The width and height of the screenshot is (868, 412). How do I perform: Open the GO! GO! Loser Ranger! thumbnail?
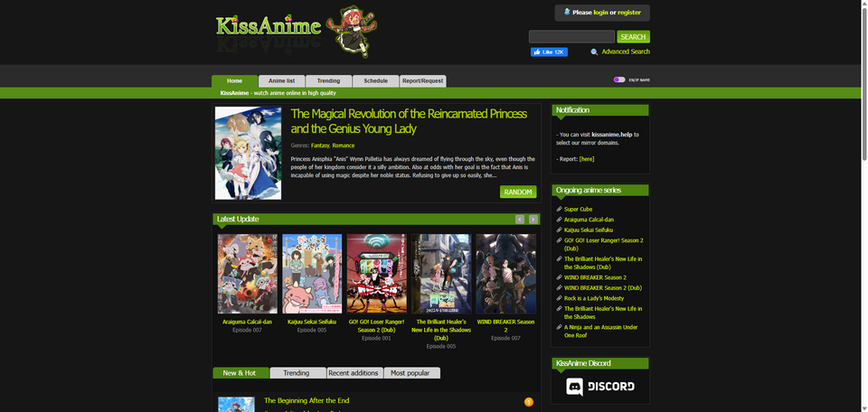pos(376,274)
